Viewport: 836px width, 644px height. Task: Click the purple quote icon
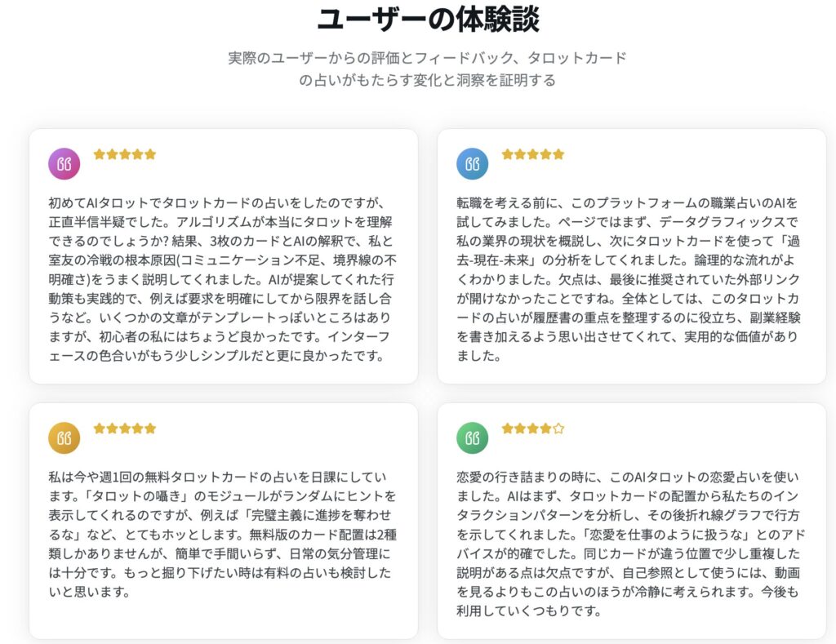(x=64, y=164)
